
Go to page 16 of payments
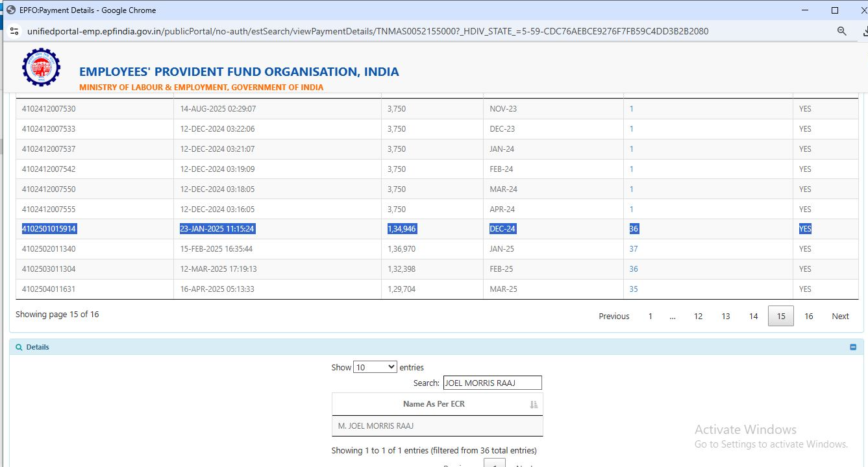click(x=808, y=317)
